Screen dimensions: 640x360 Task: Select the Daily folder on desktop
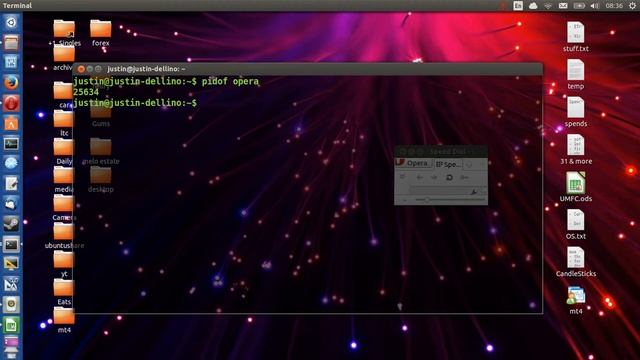(x=64, y=151)
